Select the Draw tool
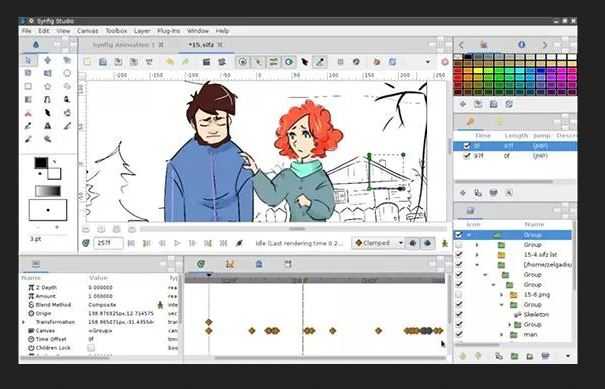The width and height of the screenshot is (605, 389). tap(67, 100)
